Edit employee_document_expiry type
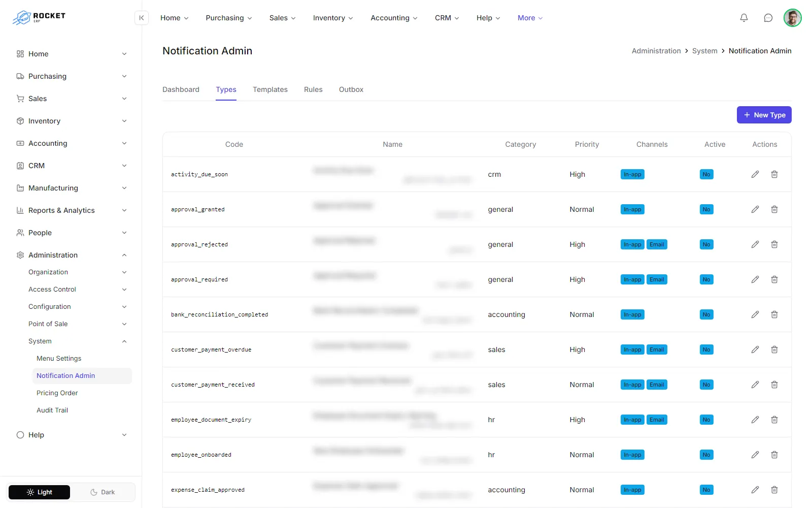The image size is (812, 508). 755,420
